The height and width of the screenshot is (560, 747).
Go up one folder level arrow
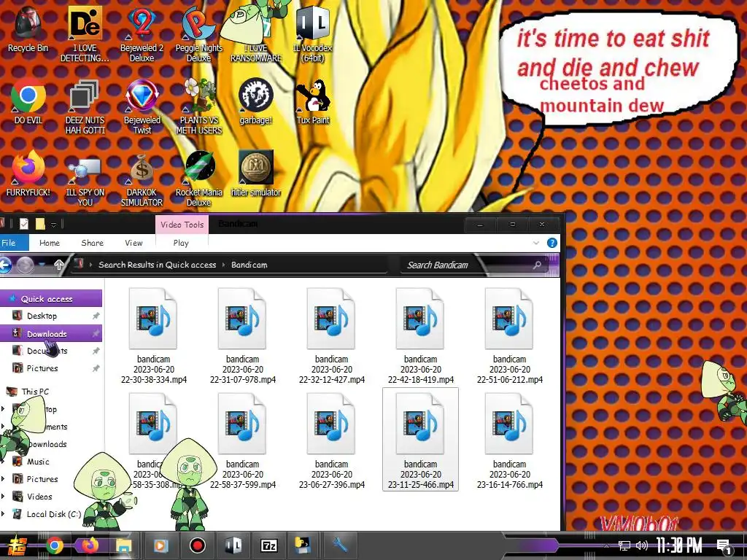point(58,265)
